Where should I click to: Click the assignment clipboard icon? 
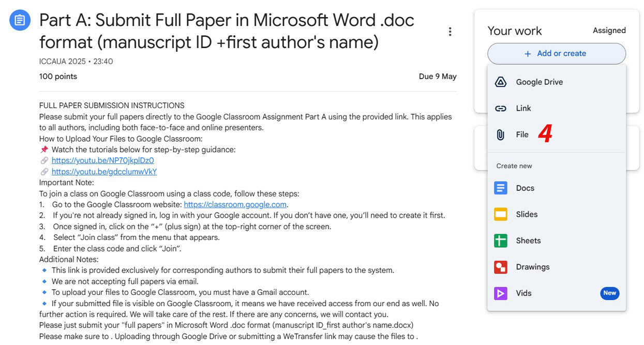20,20
